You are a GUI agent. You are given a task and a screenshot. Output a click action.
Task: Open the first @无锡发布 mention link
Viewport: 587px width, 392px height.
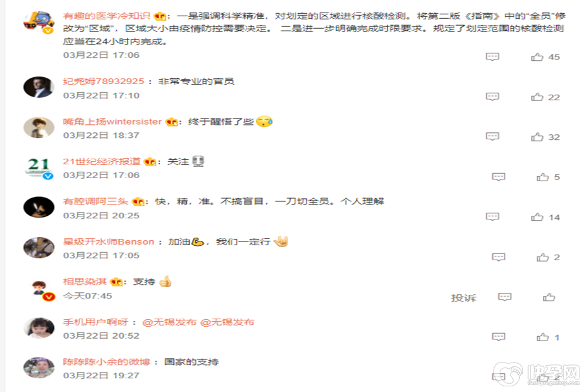pyautogui.click(x=170, y=322)
